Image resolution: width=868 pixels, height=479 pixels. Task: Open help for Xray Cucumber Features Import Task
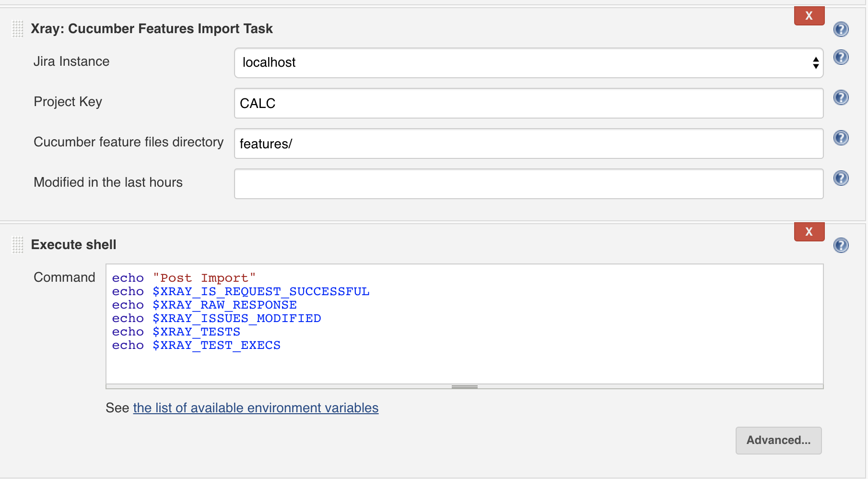point(841,29)
